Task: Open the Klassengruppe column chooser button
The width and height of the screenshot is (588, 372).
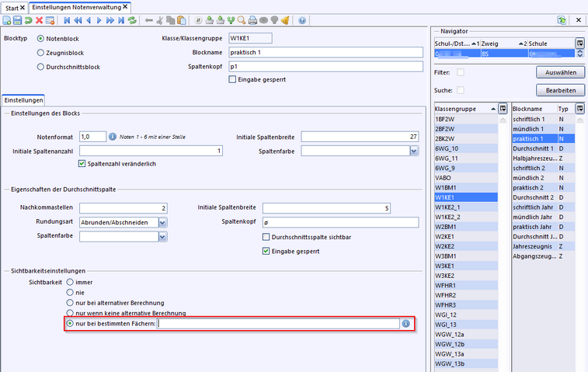Action: (503, 109)
